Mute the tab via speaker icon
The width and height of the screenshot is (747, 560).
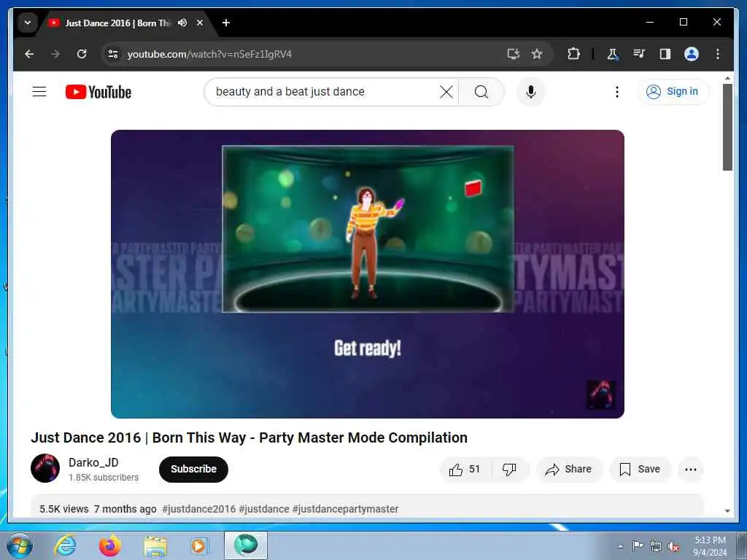pos(182,23)
